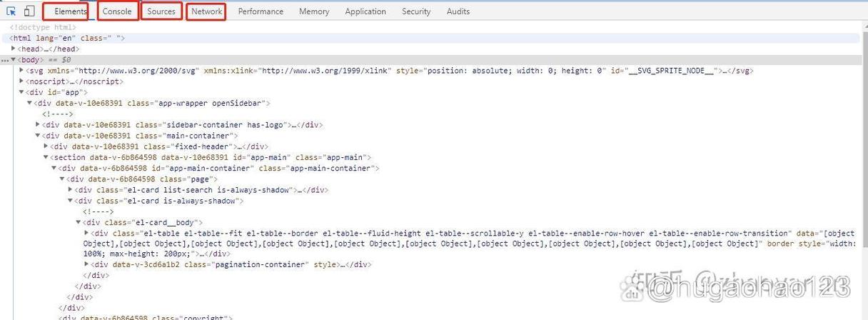Viewport: 868px width, 320px height.
Task: Click the ellipsis beside the body tag
Action: tap(4, 60)
